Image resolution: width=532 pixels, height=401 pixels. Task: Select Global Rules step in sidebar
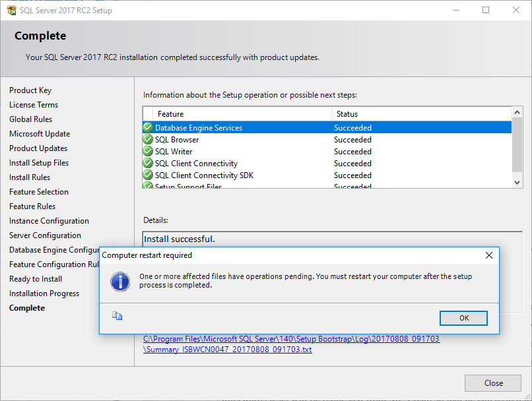click(x=31, y=119)
